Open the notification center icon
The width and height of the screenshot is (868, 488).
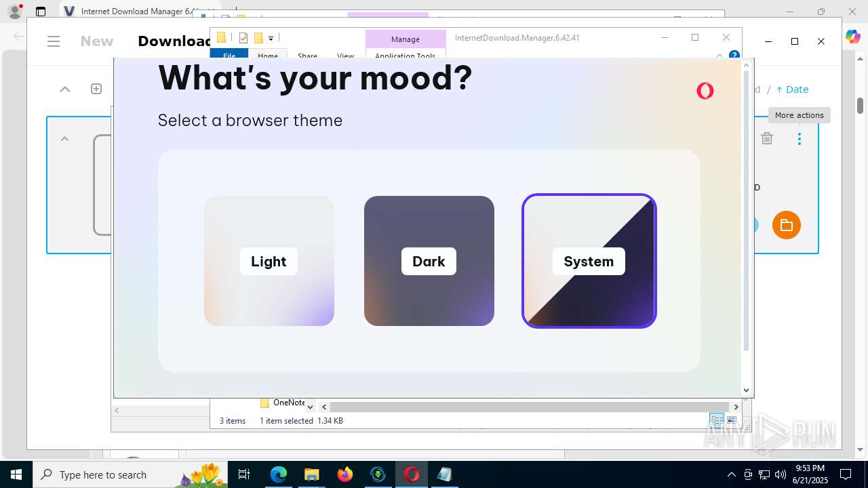click(x=846, y=474)
